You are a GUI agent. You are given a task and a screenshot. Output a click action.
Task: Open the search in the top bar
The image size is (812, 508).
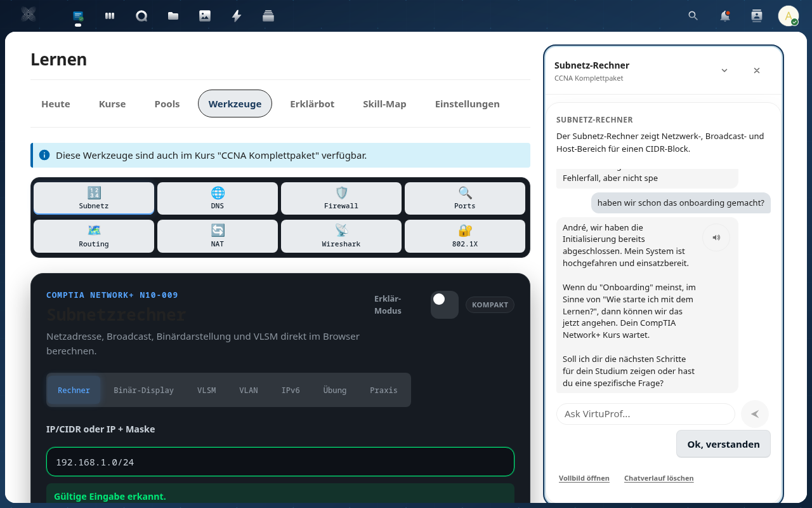tap(693, 15)
